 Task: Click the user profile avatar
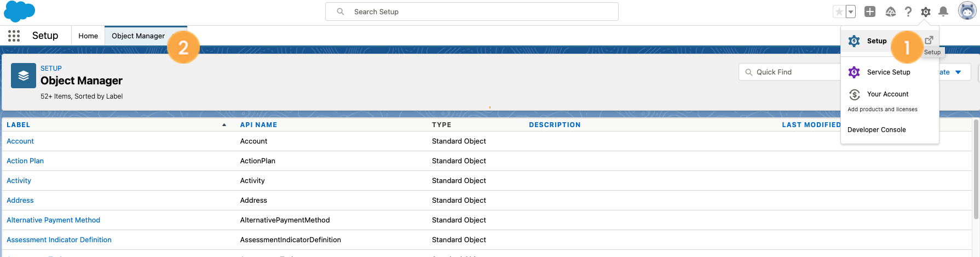click(x=967, y=10)
